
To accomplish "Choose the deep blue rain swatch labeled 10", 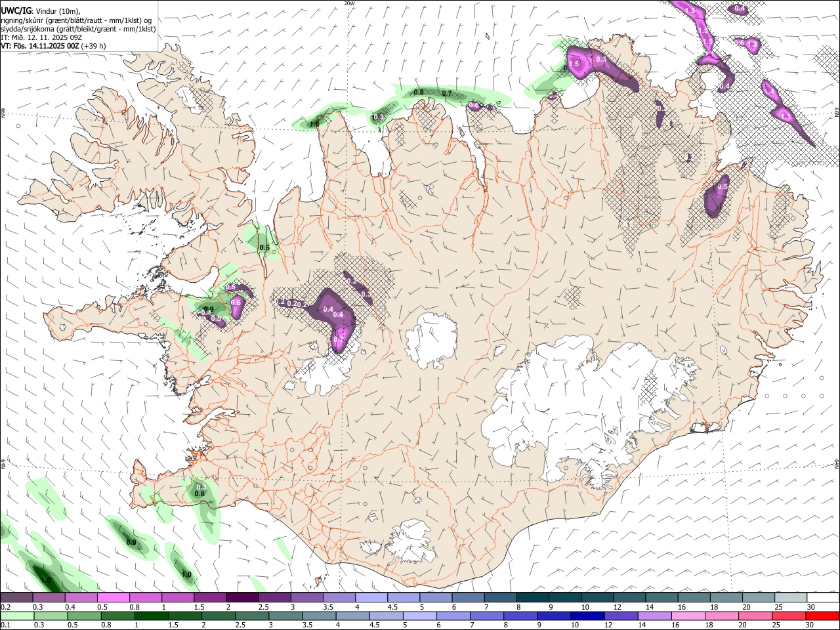I will (x=586, y=616).
